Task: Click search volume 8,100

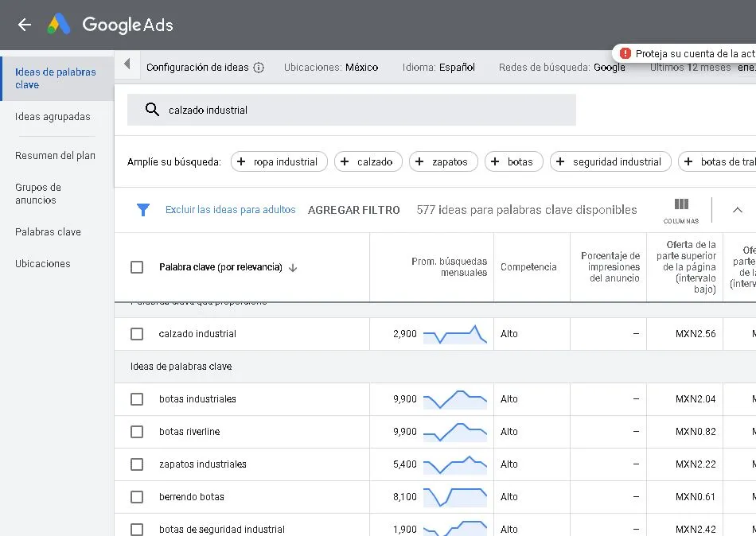Action: tap(404, 496)
